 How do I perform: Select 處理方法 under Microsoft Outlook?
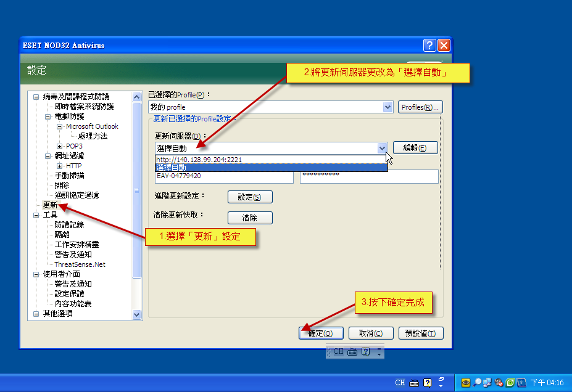93,136
